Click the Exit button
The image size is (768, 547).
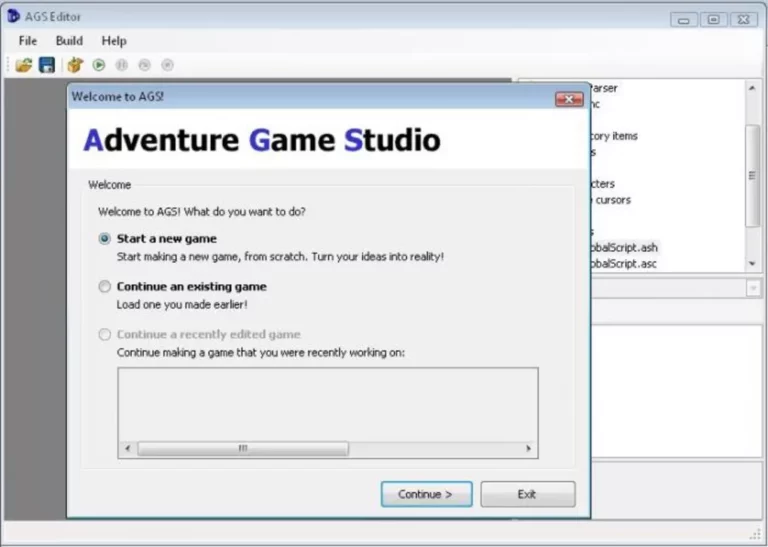tap(528, 494)
